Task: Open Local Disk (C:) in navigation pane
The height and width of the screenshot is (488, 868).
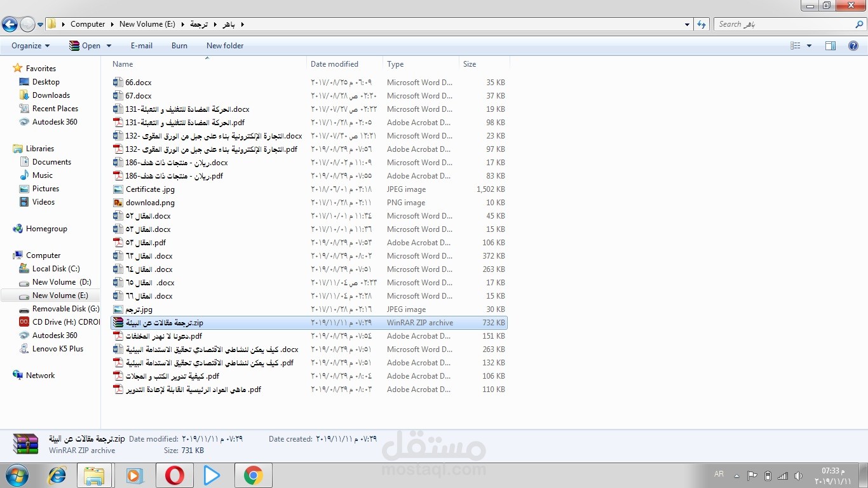Action: tap(56, 269)
